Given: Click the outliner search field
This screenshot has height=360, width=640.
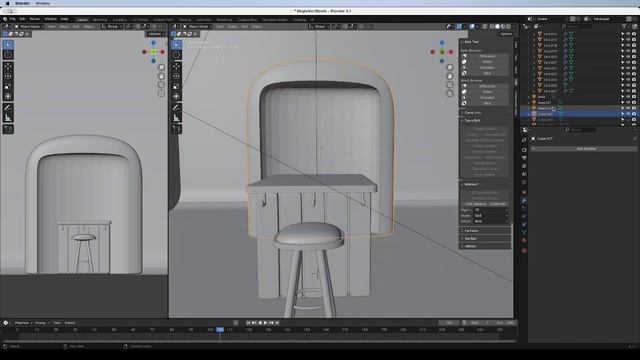Looking at the screenshot, I should pos(578,26).
